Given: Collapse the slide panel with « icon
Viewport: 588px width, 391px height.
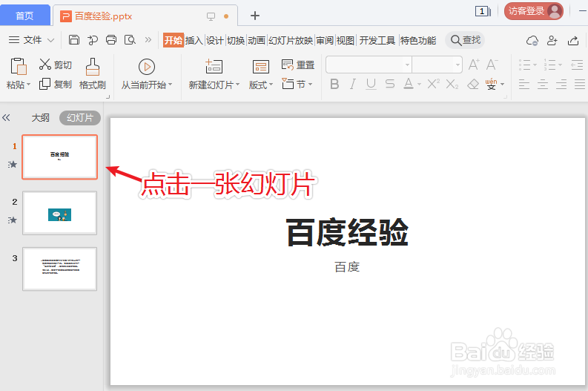Looking at the screenshot, I should 6,118.
